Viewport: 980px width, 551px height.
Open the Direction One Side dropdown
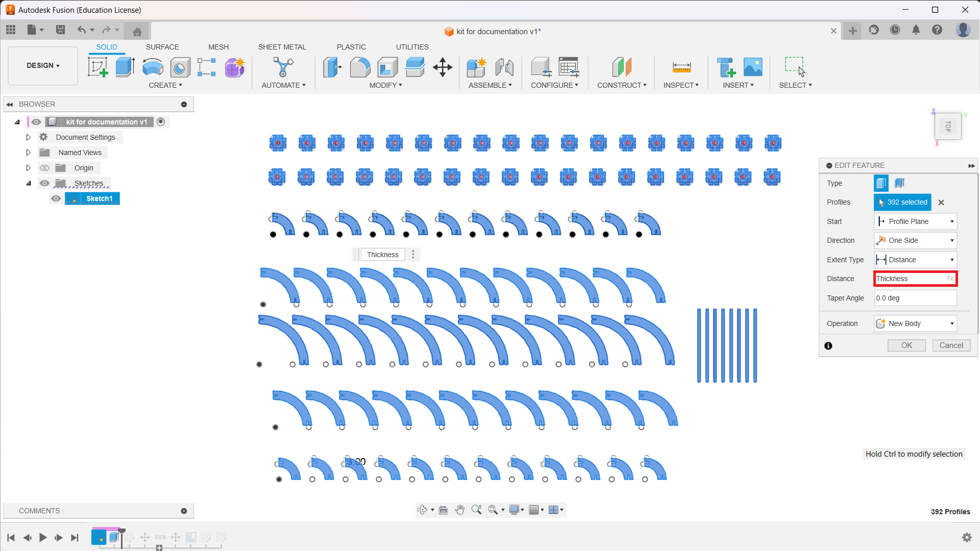click(915, 240)
